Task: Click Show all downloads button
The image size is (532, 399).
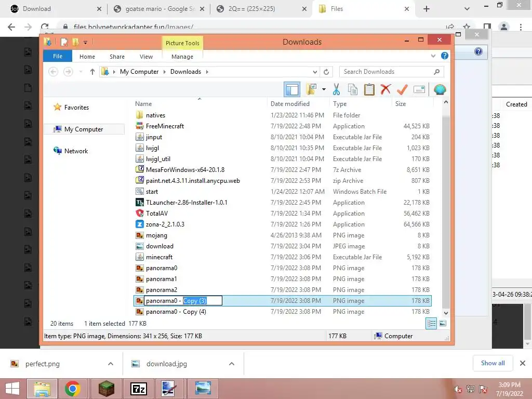Action: click(493, 363)
